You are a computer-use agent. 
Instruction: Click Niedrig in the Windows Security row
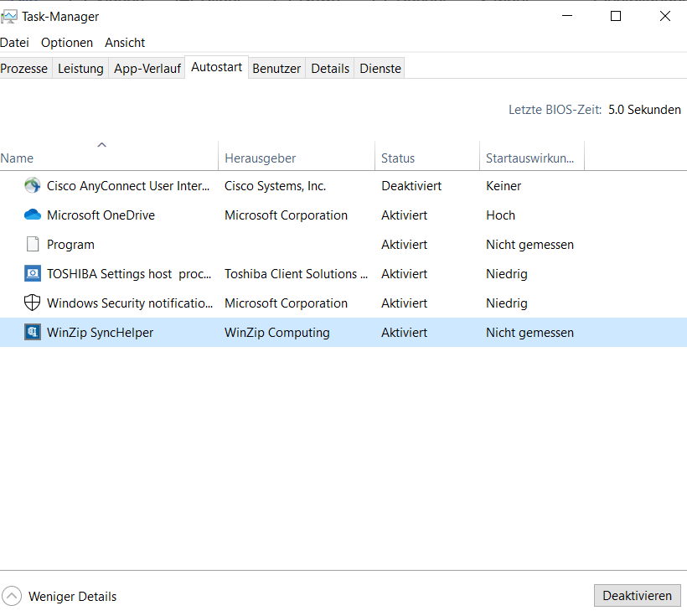tap(507, 303)
